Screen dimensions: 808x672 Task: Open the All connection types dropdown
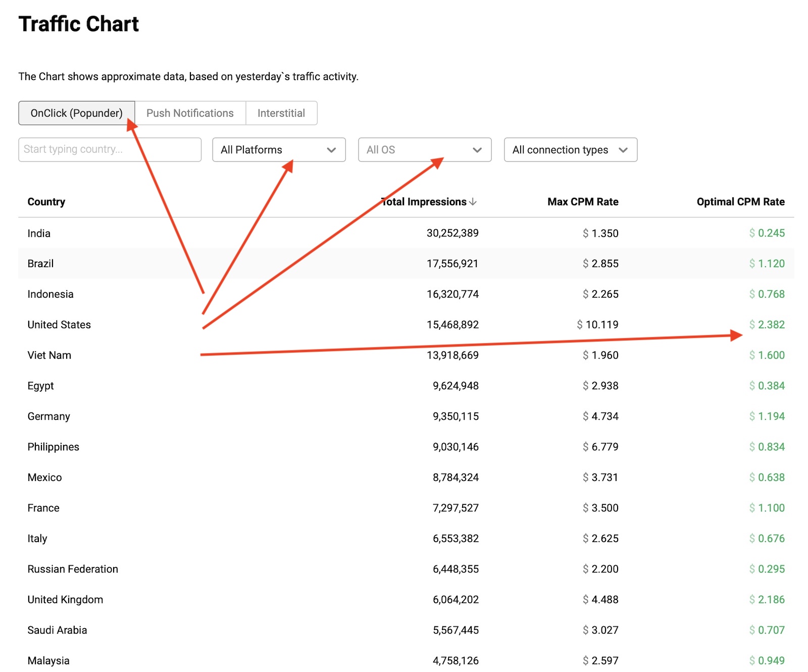point(570,150)
